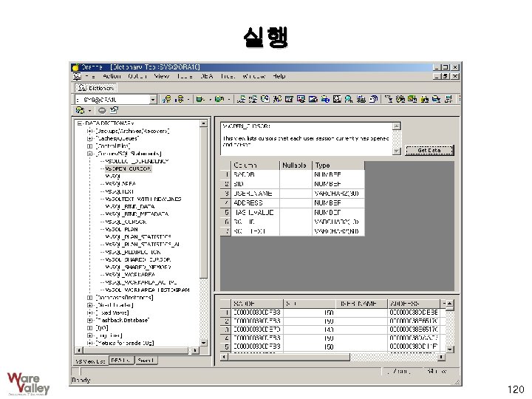This screenshot has height=399, width=532.
Task: Open the Action menu
Action: coord(112,76)
